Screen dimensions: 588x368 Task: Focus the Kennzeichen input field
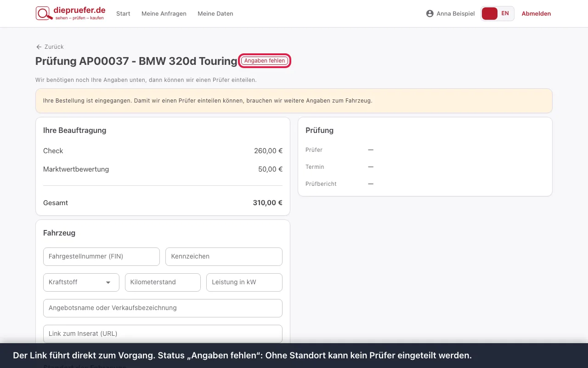[x=224, y=257]
